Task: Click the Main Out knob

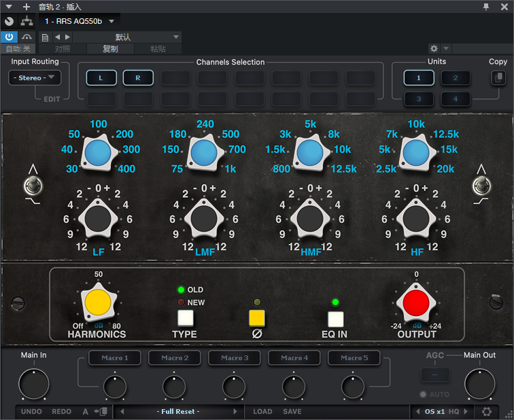Action: coord(479,383)
